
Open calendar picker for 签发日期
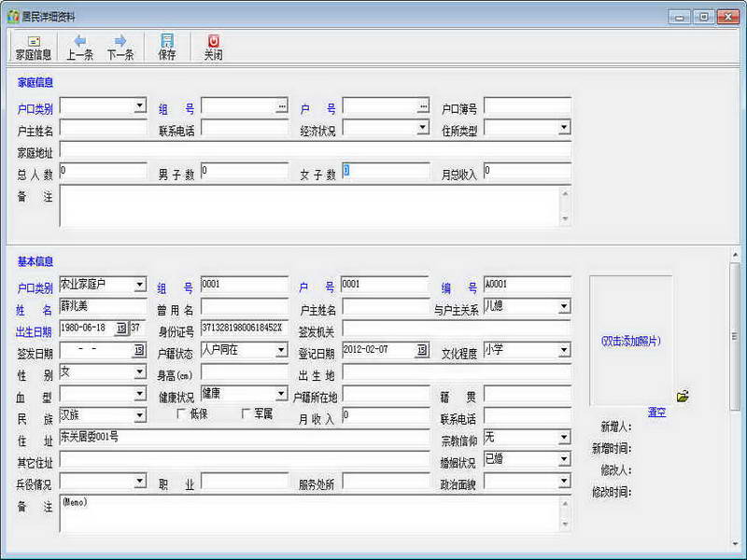tap(139, 350)
